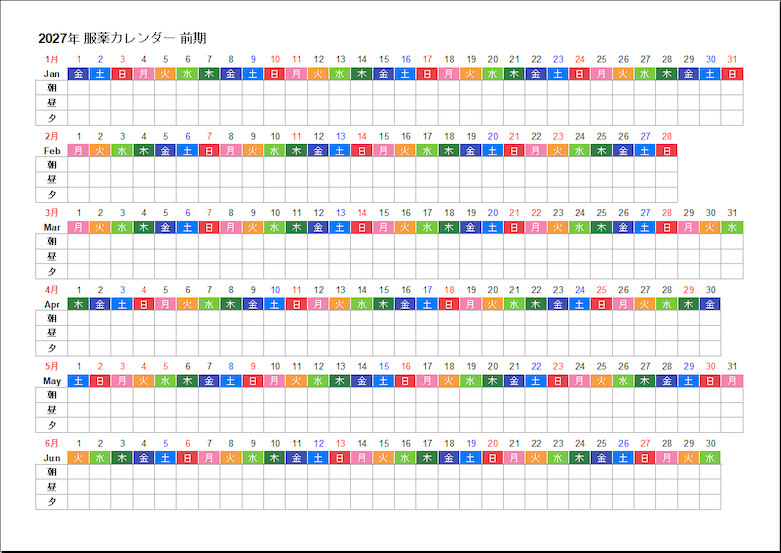Click the pink 月 cell for May 31
This screenshot has height=553, width=781.
(732, 381)
